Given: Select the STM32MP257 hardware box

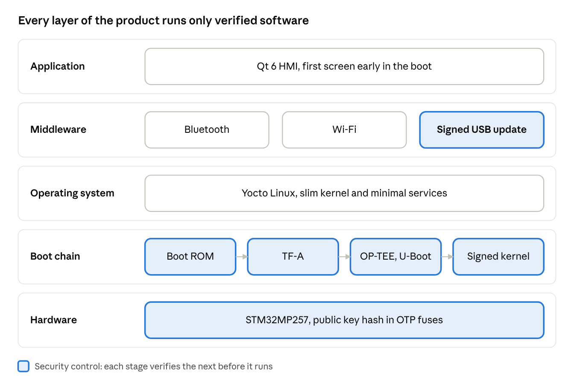Looking at the screenshot, I should [x=344, y=320].
